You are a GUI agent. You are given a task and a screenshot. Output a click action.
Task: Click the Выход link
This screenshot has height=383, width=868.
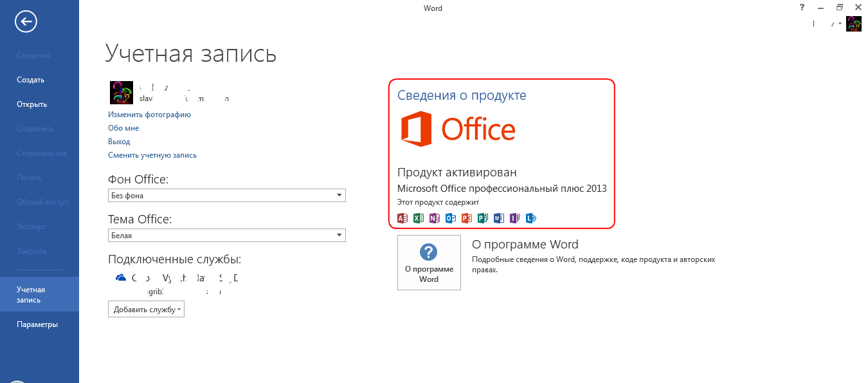[119, 142]
